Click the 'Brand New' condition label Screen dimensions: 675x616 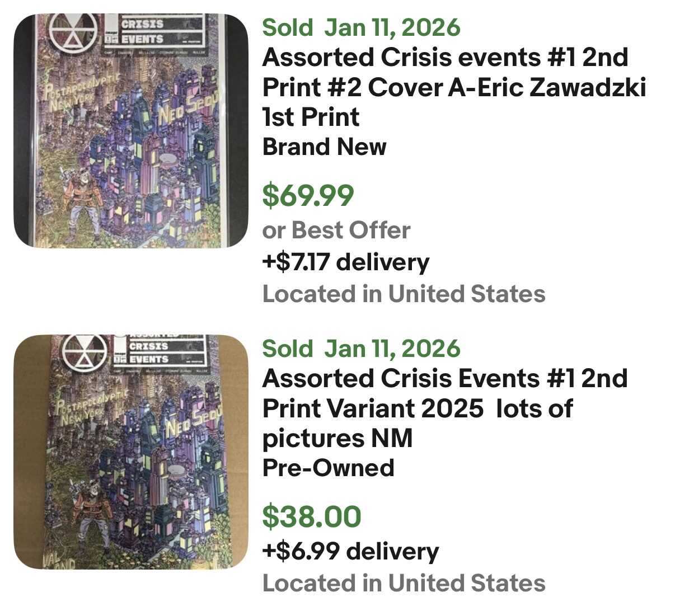325,147
